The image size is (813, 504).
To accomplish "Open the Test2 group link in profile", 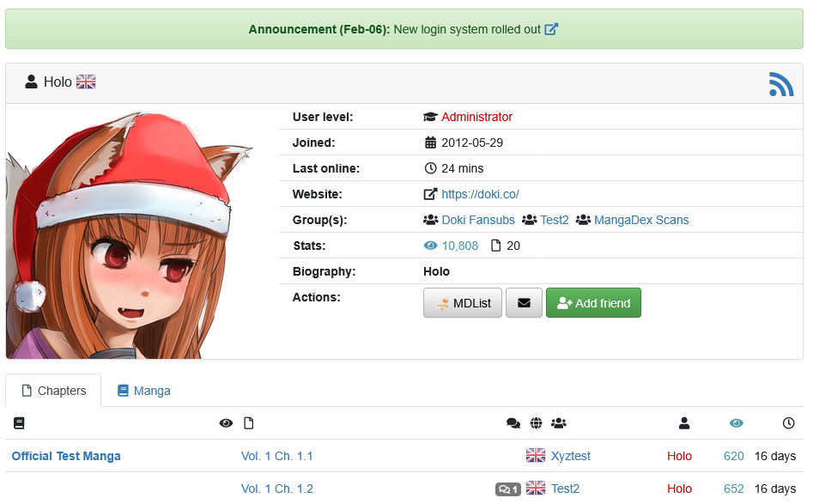I will (x=555, y=220).
